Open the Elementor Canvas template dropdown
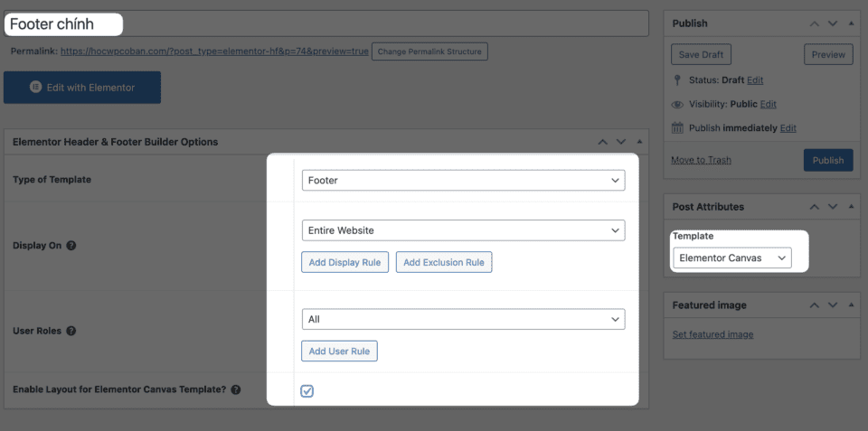This screenshot has height=431, width=868. (731, 258)
